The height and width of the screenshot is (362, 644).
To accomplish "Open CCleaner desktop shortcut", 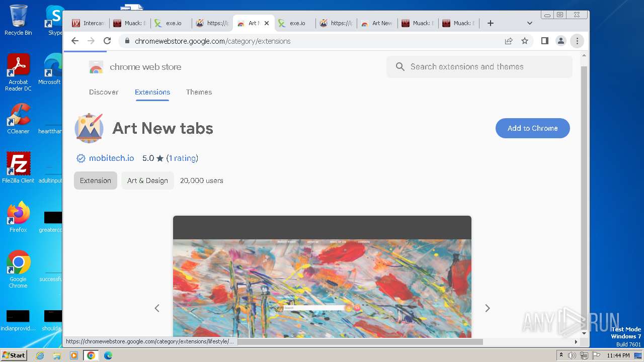I will (x=18, y=119).
